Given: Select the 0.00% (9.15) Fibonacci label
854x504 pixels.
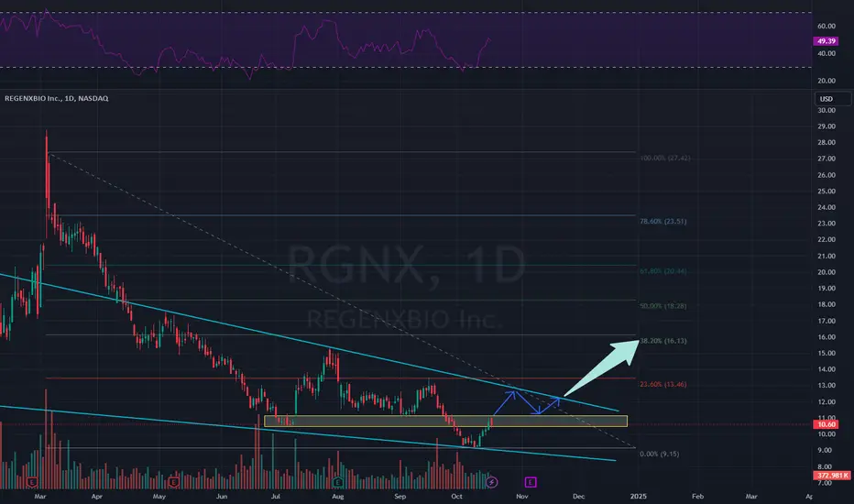Looking at the screenshot, I should click(660, 454).
